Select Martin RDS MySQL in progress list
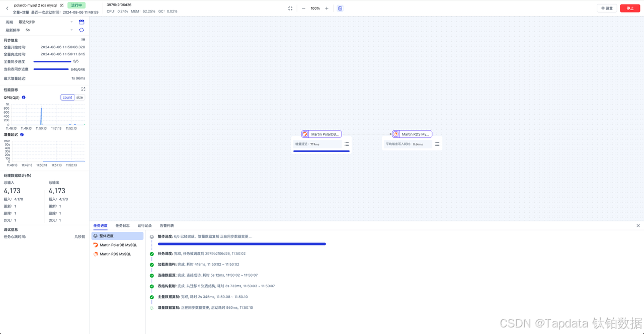 pyautogui.click(x=117, y=254)
